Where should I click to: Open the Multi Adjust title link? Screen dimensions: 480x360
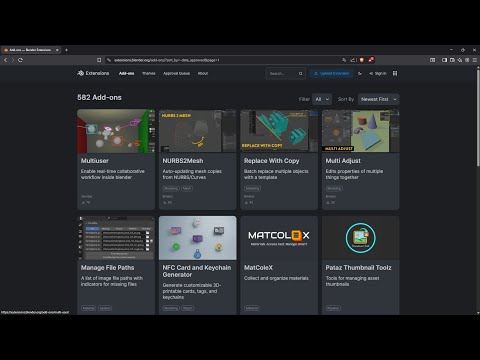click(343, 161)
